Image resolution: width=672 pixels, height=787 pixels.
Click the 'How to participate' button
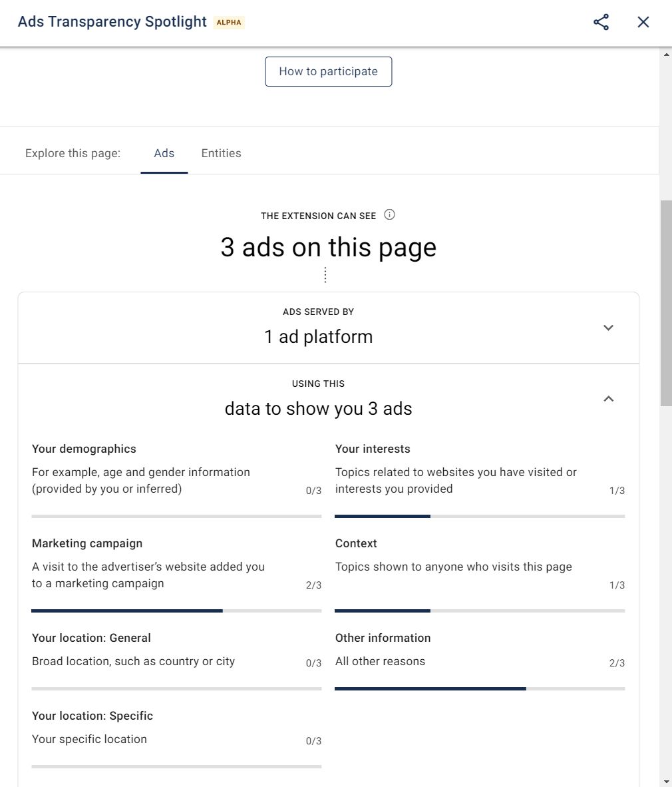(329, 71)
